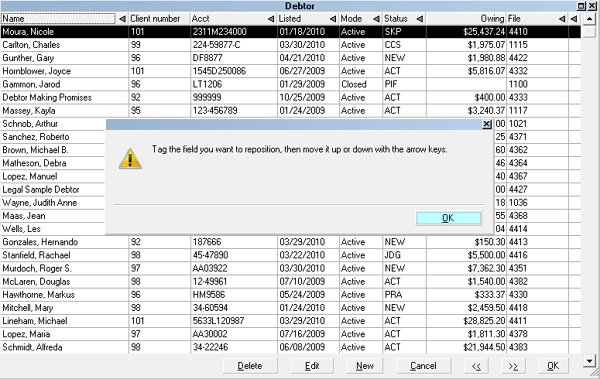Image resolution: width=600 pixels, height=379 pixels.
Task: Click account number DF8877
Action: pos(207,58)
